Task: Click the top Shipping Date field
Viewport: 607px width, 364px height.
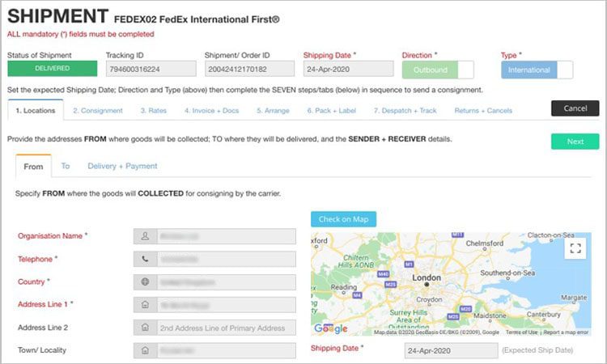Action: [348, 70]
